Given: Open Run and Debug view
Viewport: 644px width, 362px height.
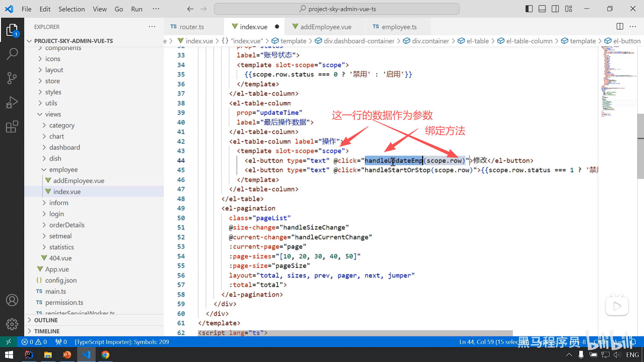Looking at the screenshot, I should pyautogui.click(x=12, y=103).
